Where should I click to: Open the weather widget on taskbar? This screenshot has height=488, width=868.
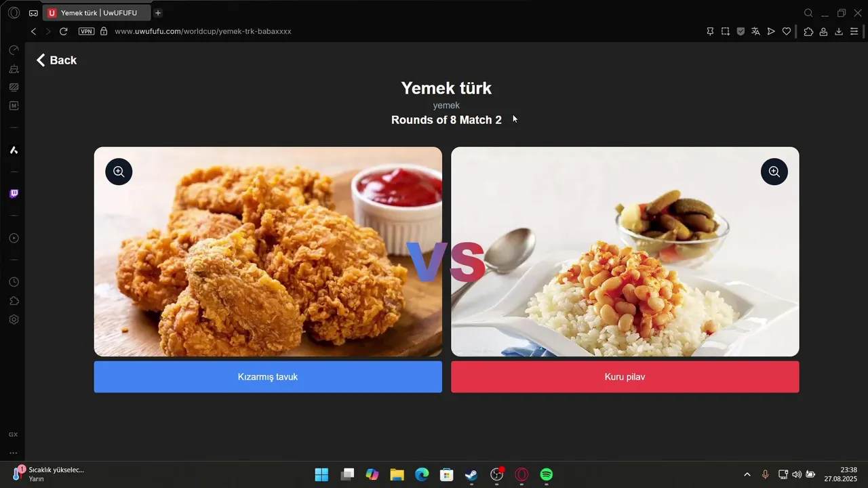49,474
